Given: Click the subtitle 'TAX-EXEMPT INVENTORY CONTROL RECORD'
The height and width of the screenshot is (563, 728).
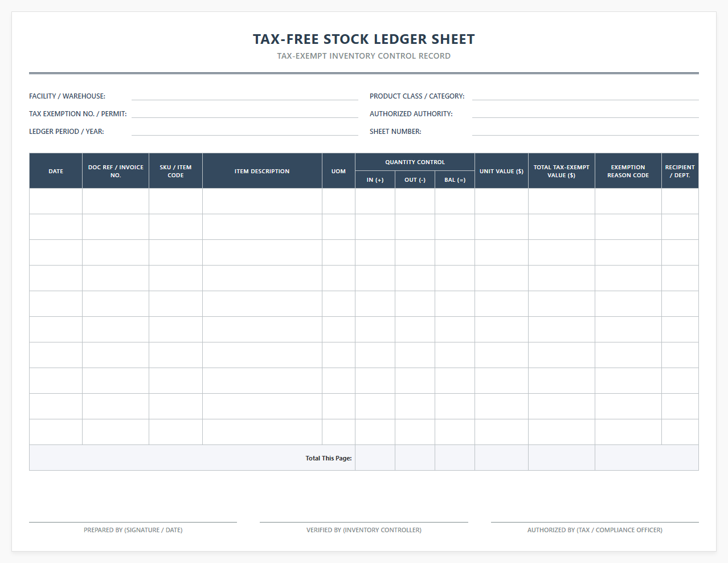Looking at the screenshot, I should [x=364, y=56].
